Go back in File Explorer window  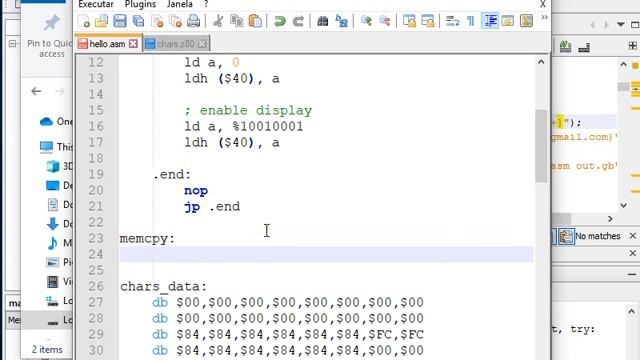tap(36, 91)
